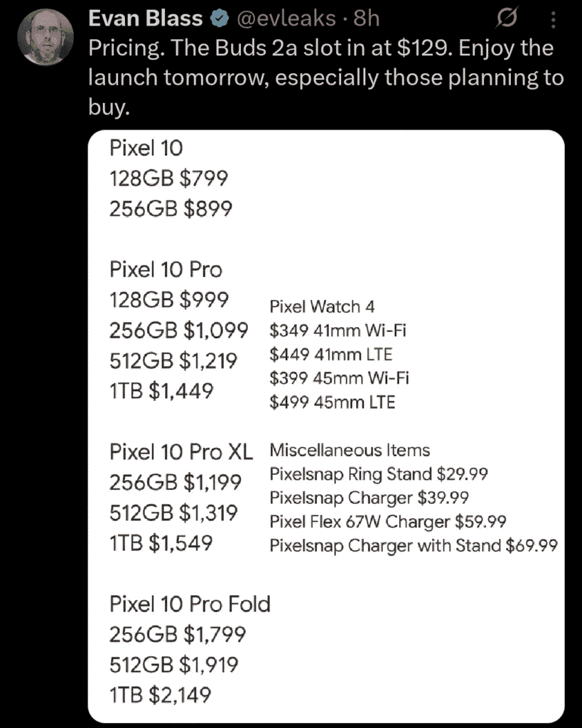Open the three-dot more options menu
Viewport: 582px width, 728px height.
pos(553,20)
